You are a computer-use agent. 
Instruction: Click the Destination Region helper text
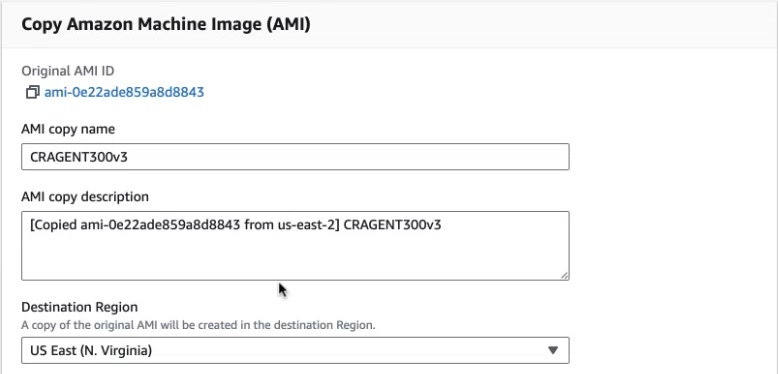(x=198, y=325)
